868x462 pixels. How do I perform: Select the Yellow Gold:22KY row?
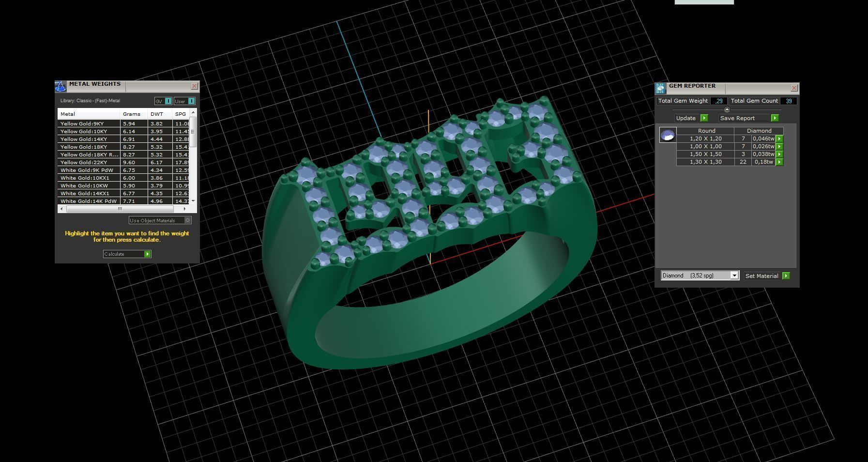(x=123, y=163)
